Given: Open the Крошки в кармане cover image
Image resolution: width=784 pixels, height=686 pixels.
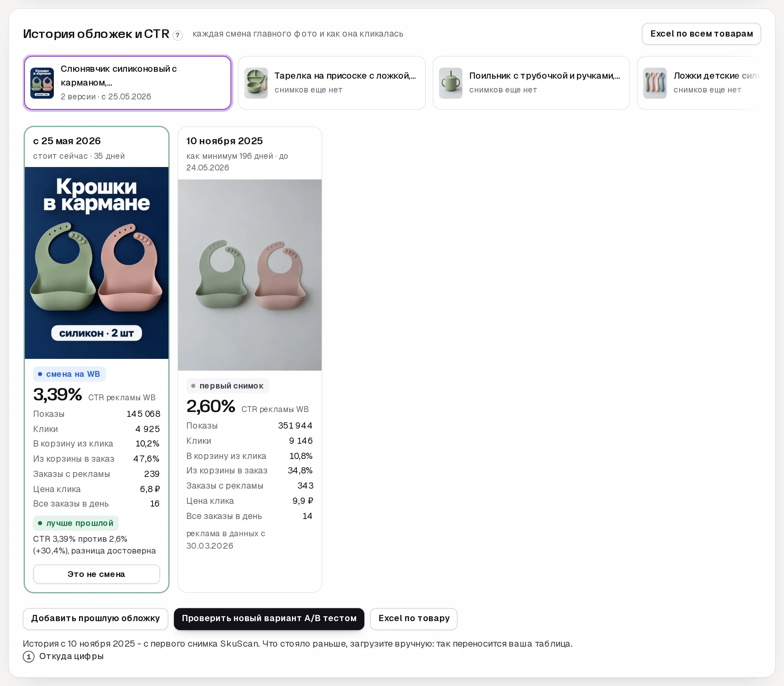Looking at the screenshot, I should point(97,263).
